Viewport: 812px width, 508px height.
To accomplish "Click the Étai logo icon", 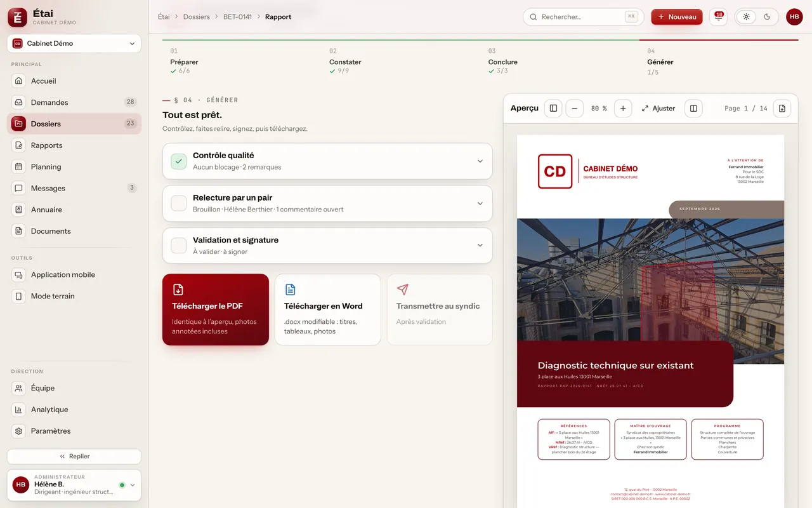I will pos(17,17).
